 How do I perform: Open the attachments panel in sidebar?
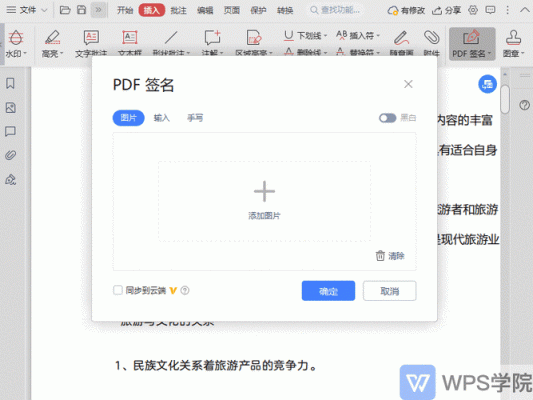click(x=11, y=155)
